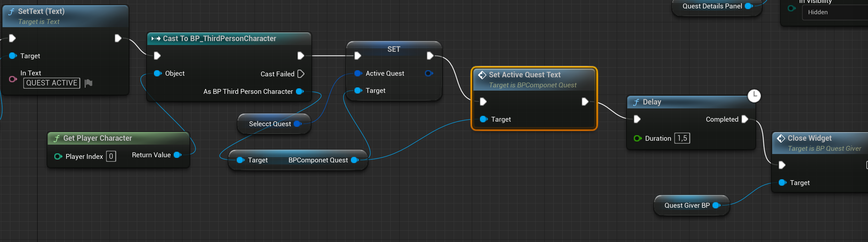Select the Cast To BP_ThirdPersonCharacter title
Viewport: 868px width, 242px height.
point(219,39)
